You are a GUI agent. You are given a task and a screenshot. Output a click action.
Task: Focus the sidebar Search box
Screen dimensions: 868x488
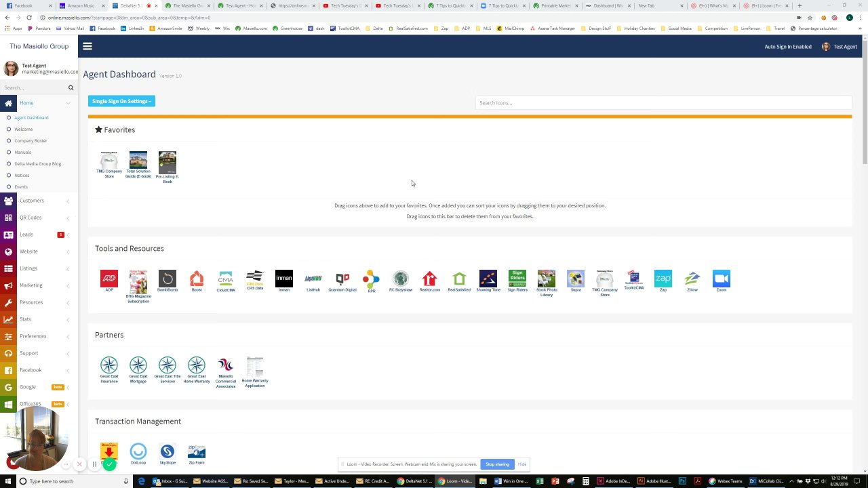[x=34, y=87]
